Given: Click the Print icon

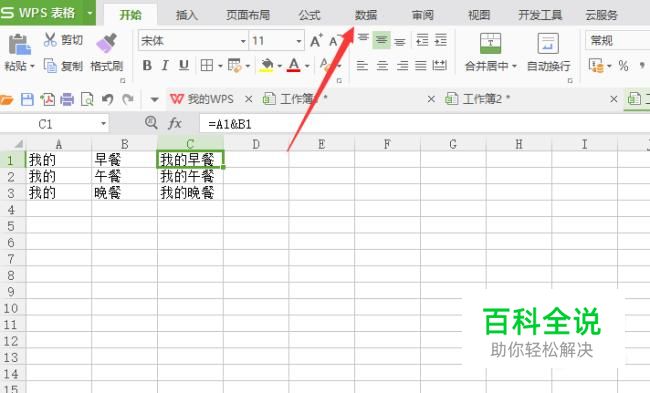Looking at the screenshot, I should point(67,99).
